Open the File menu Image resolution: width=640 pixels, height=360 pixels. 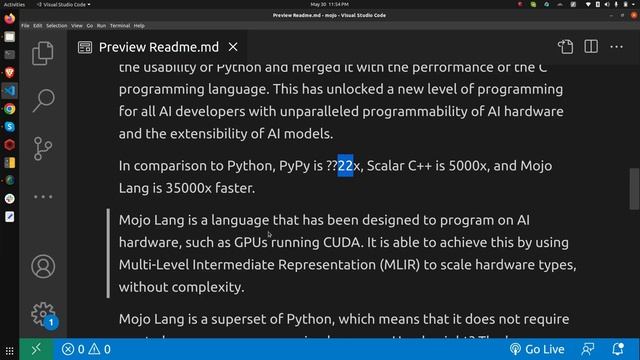coord(25,26)
